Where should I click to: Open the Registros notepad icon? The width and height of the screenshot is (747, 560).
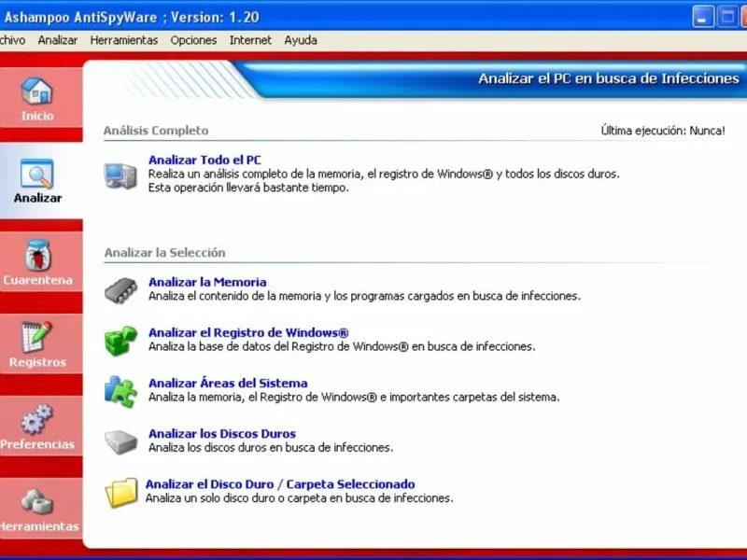36,337
